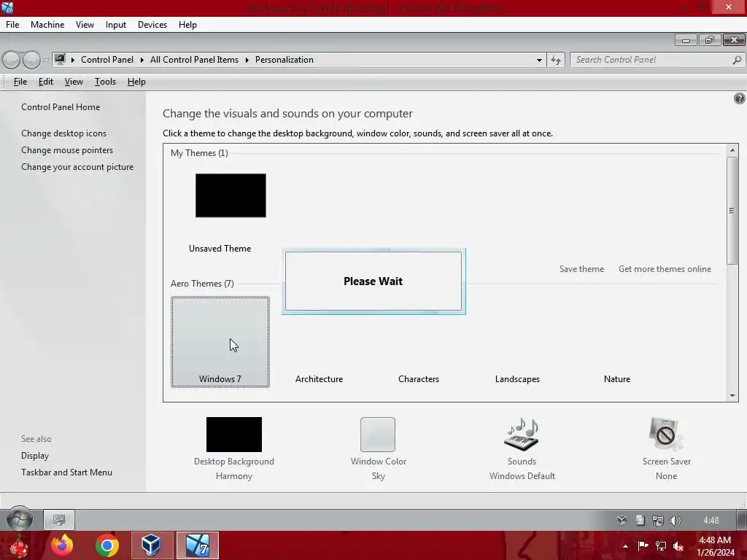Image resolution: width=747 pixels, height=560 pixels.
Task: Click the VirtualBox window title icon
Action: point(7,7)
